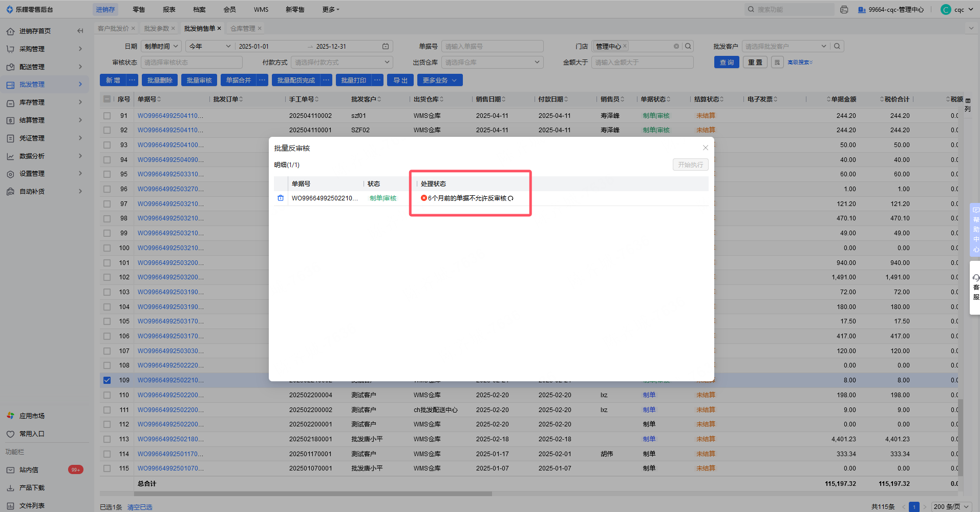Click the trash icon in the dialog row
The image size is (980, 512).
pyautogui.click(x=281, y=198)
